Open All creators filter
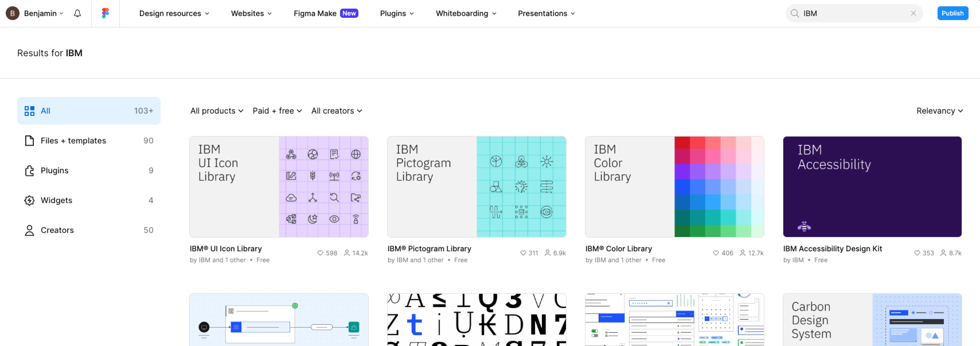This screenshot has width=980, height=346. tap(337, 111)
